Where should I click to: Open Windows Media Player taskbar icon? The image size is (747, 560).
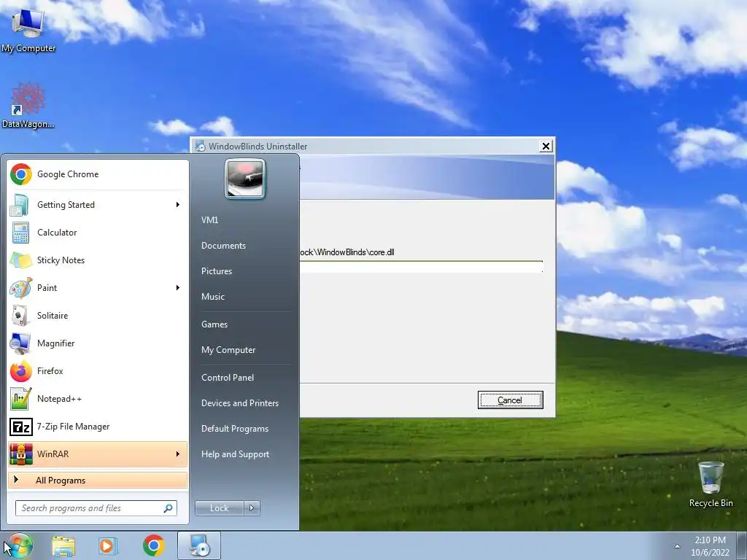(x=108, y=545)
